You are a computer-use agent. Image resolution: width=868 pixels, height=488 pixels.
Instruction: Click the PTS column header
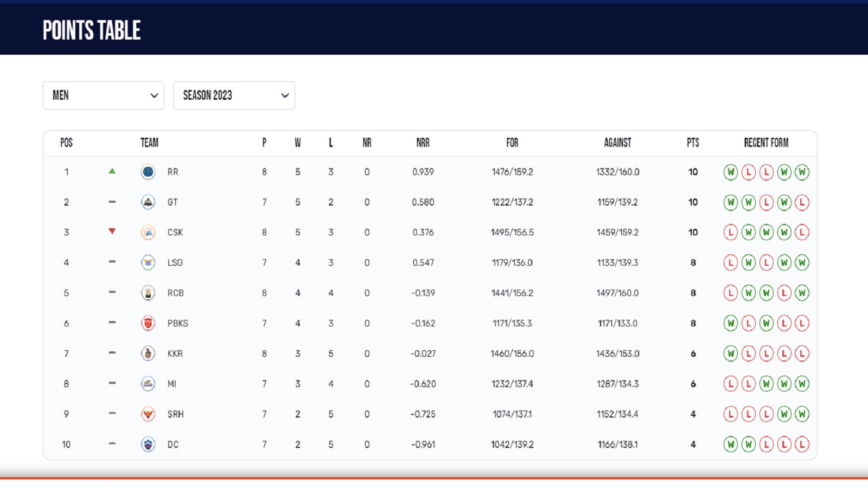[693, 143]
